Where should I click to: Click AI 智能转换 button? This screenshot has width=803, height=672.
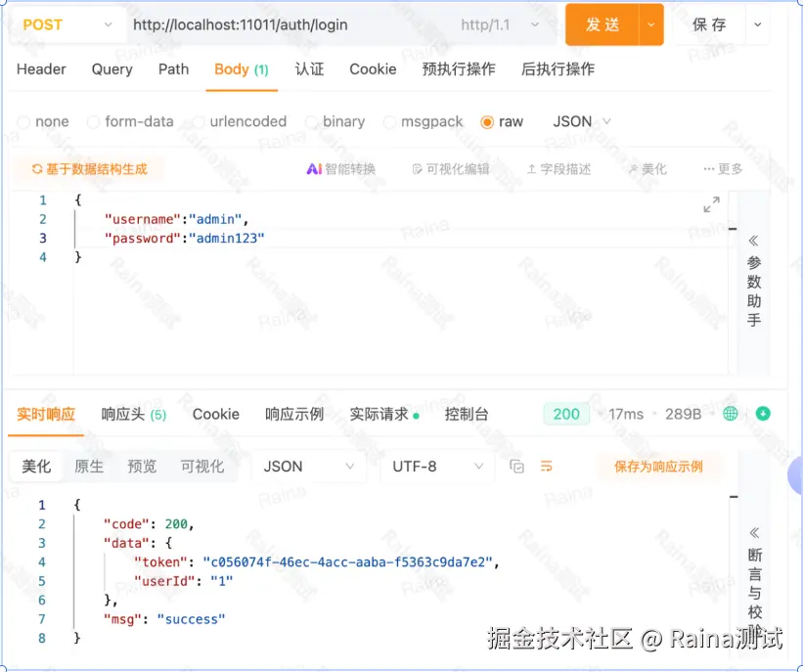pos(340,169)
